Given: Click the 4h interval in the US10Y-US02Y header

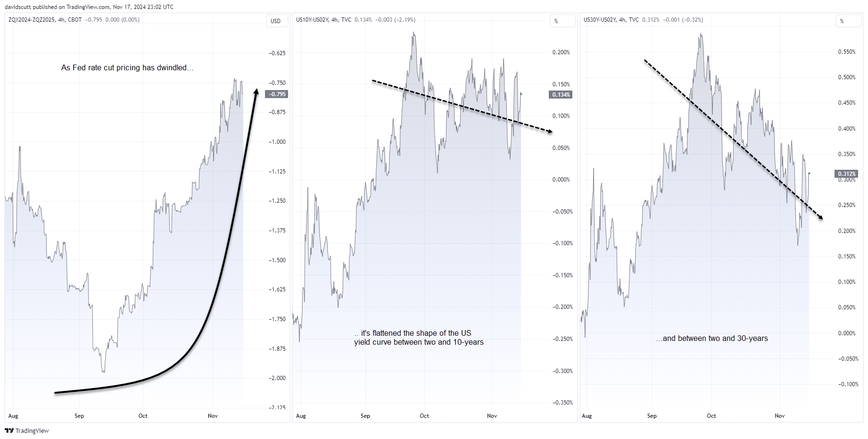Looking at the screenshot, I should (334, 20).
